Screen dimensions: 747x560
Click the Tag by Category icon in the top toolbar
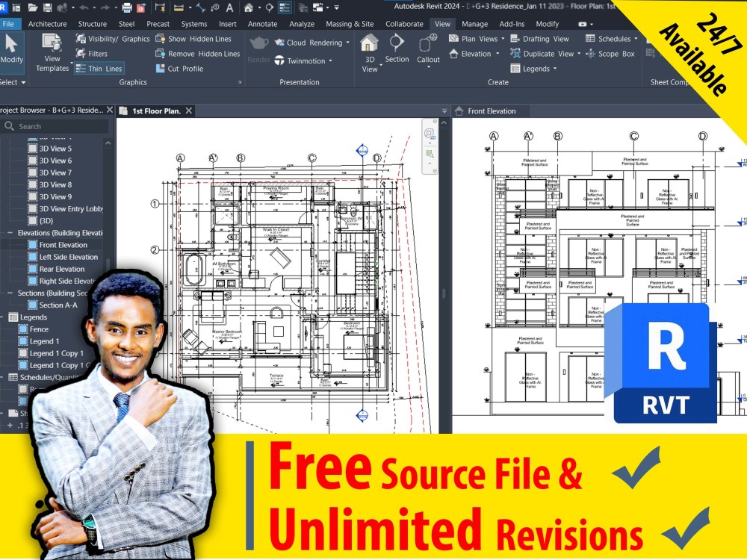coord(215,7)
